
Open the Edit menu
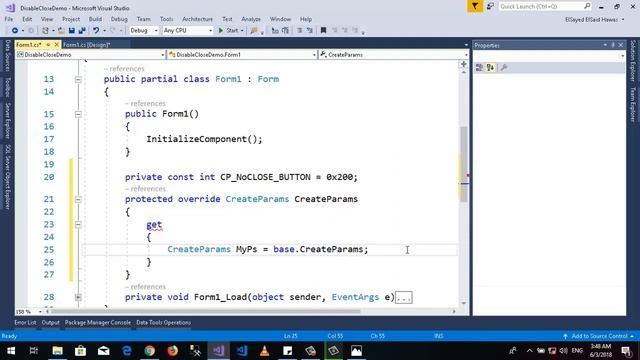coord(27,19)
